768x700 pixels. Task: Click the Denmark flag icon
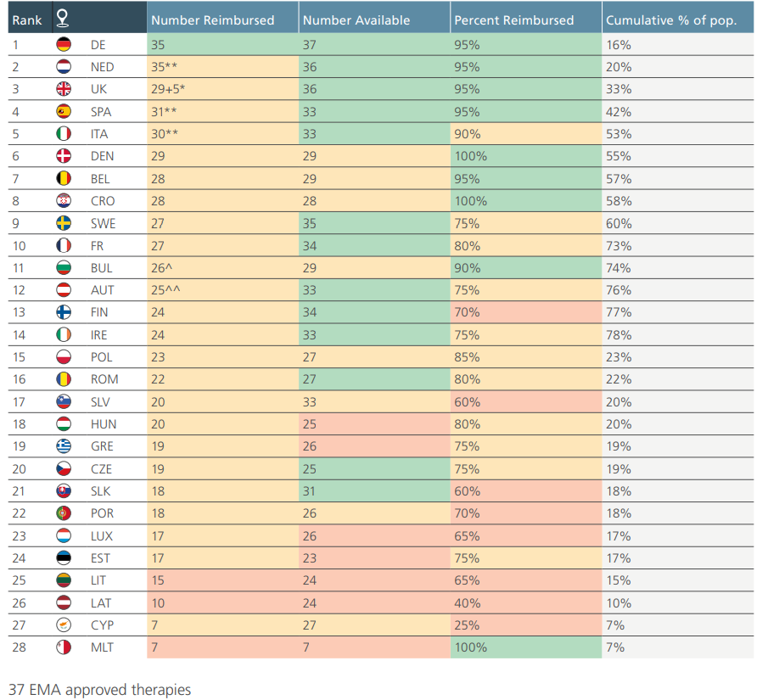point(64,156)
